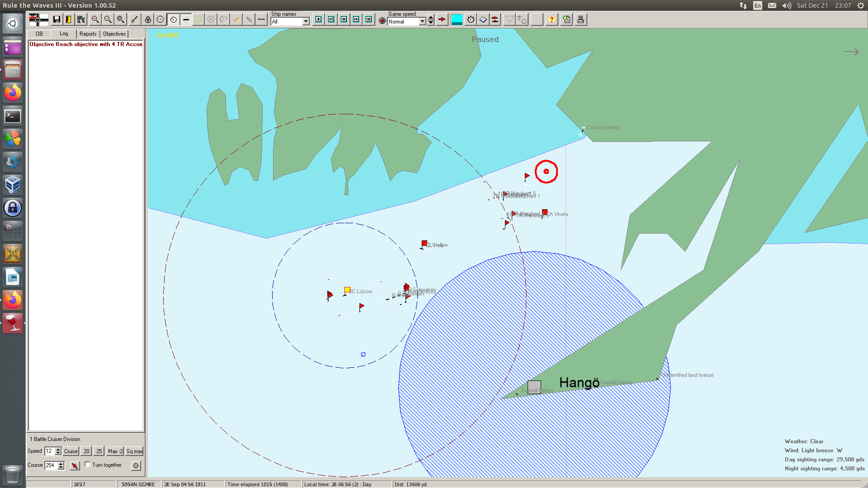Viewport: 868px width, 488px height.
Task: Click the step-forward playback button
Action: [344, 19]
